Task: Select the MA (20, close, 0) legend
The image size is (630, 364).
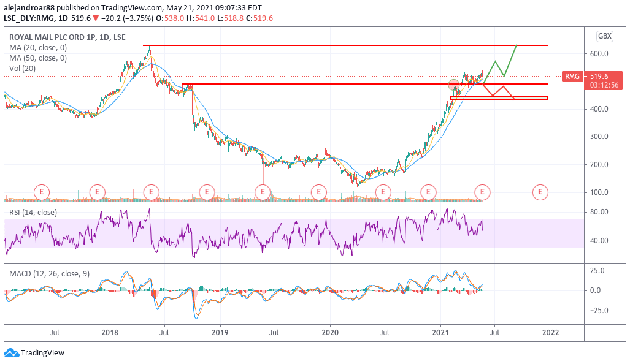Action: coord(38,47)
